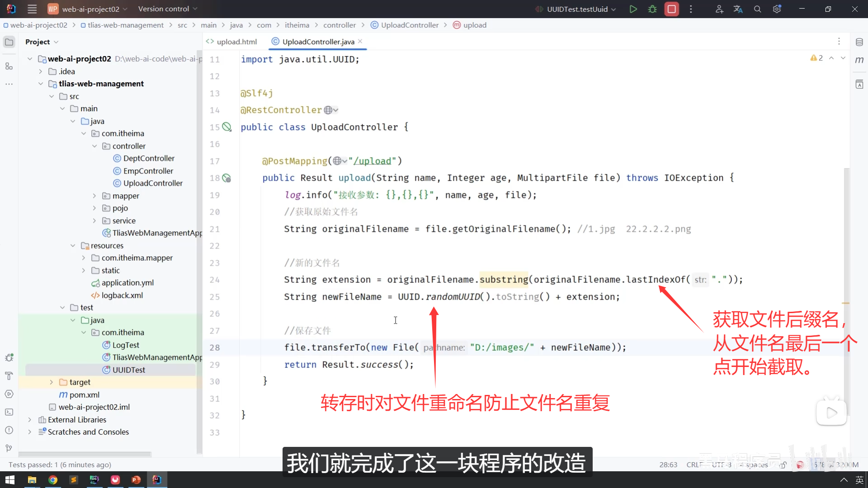Select pom.xml in the project tree
Viewport: 868px width, 488px height.
84,394
